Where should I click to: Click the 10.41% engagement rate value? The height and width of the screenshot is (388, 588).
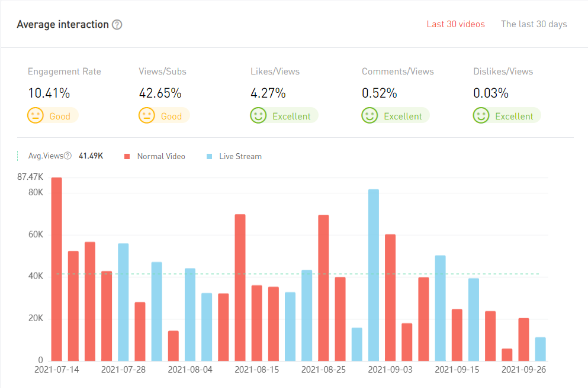(x=49, y=93)
